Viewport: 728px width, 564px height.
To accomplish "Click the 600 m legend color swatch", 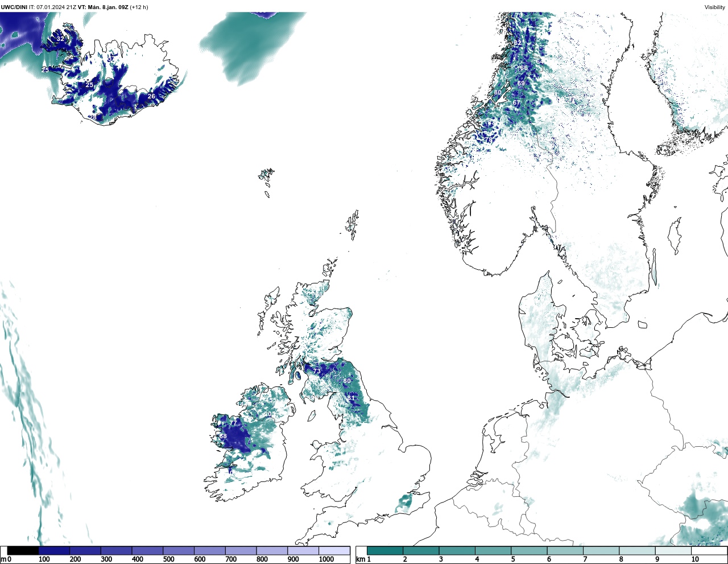I will [x=210, y=551].
